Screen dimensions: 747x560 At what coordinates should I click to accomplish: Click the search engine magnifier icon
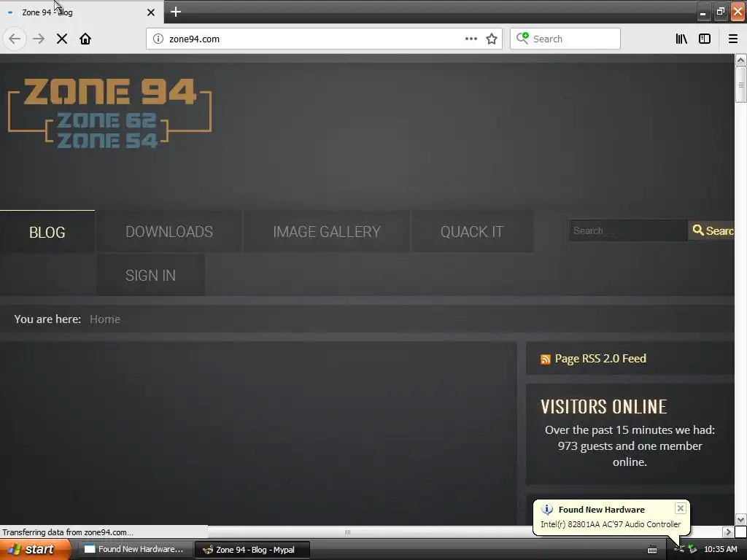(x=522, y=38)
